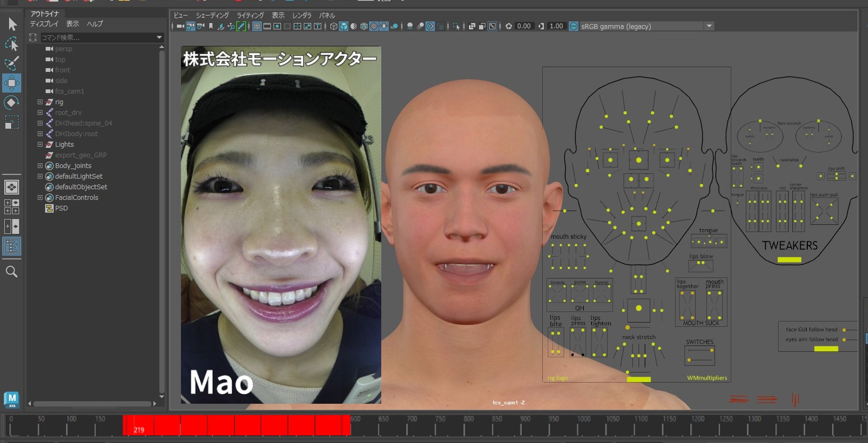Toggle the viewport grid display button
868x443 pixels.
pyautogui.click(x=257, y=27)
